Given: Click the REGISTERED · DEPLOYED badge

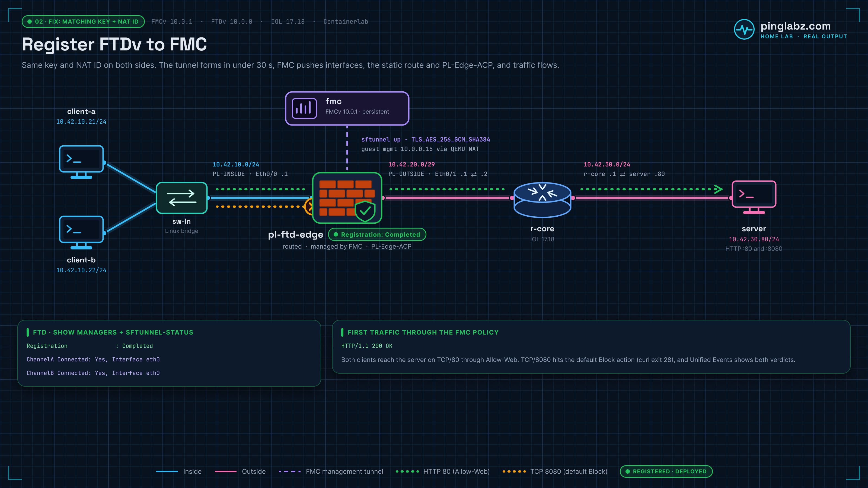Looking at the screenshot, I should [666, 471].
